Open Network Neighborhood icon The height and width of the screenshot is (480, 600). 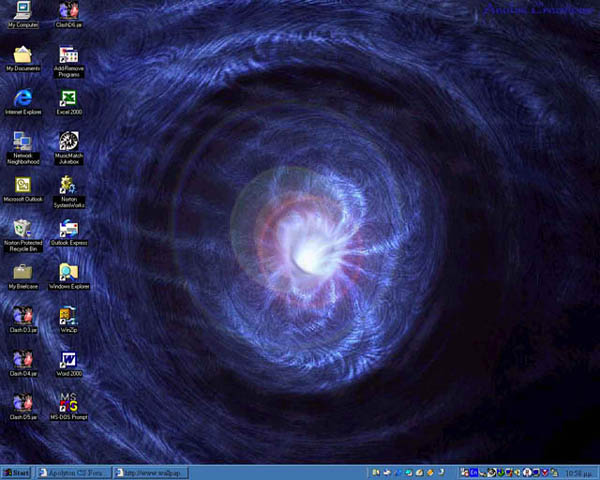coord(22,141)
